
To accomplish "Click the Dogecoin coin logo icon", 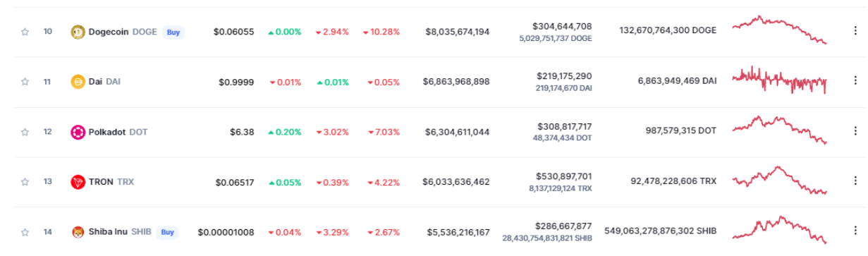I will (x=78, y=32).
